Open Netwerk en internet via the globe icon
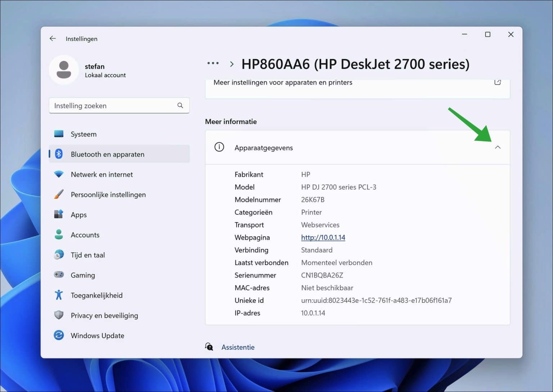This screenshot has width=553, height=392. [59, 174]
